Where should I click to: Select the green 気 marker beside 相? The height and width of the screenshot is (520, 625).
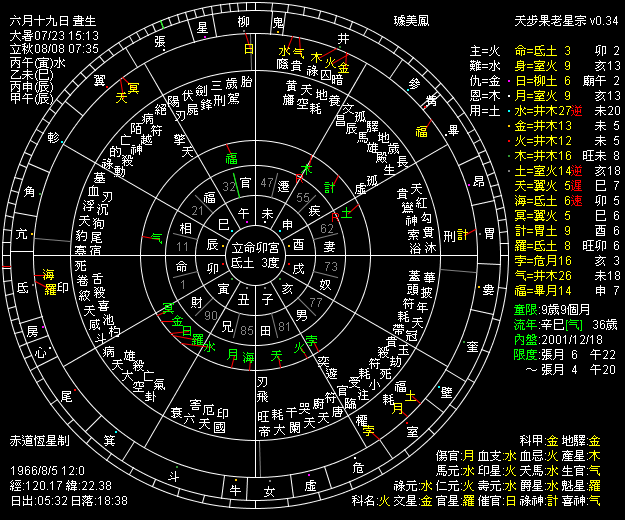pos(155,238)
